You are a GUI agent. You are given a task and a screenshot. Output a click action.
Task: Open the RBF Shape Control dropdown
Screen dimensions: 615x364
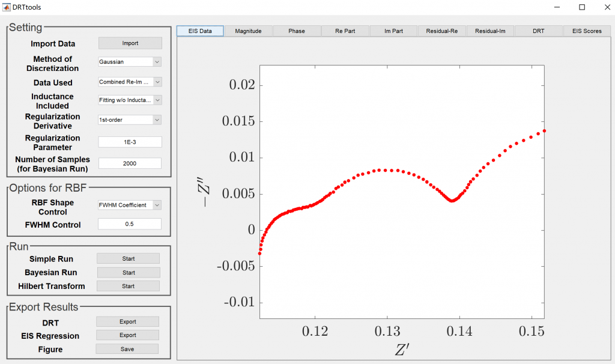[x=130, y=205]
